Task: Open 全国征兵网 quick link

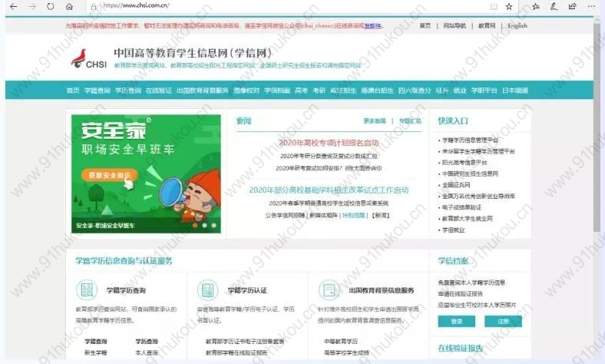Action: pos(456,185)
